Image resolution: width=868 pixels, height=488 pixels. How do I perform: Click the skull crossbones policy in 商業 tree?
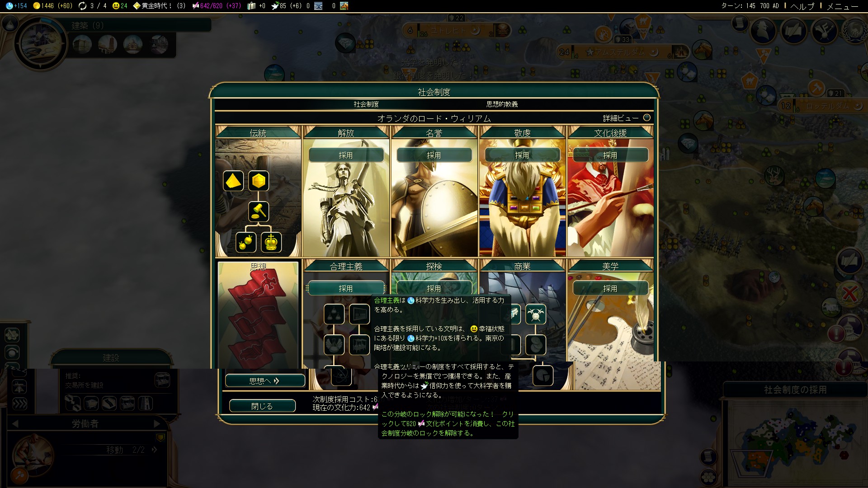pyautogui.click(x=536, y=314)
